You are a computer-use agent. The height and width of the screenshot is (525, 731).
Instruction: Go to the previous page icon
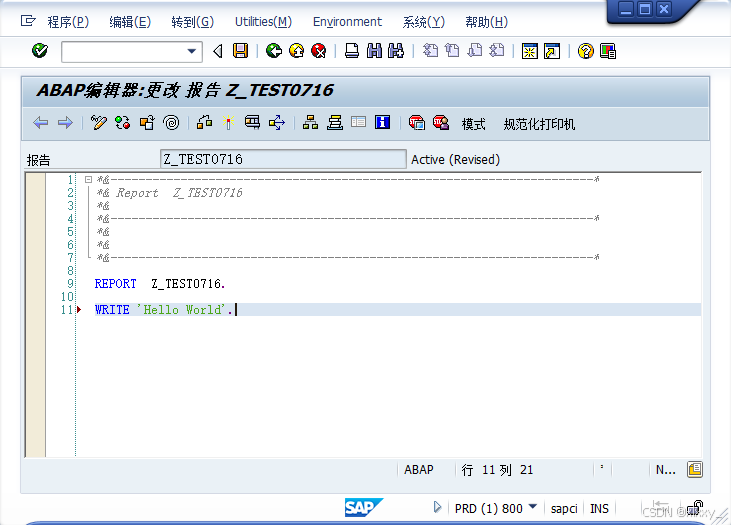point(452,50)
